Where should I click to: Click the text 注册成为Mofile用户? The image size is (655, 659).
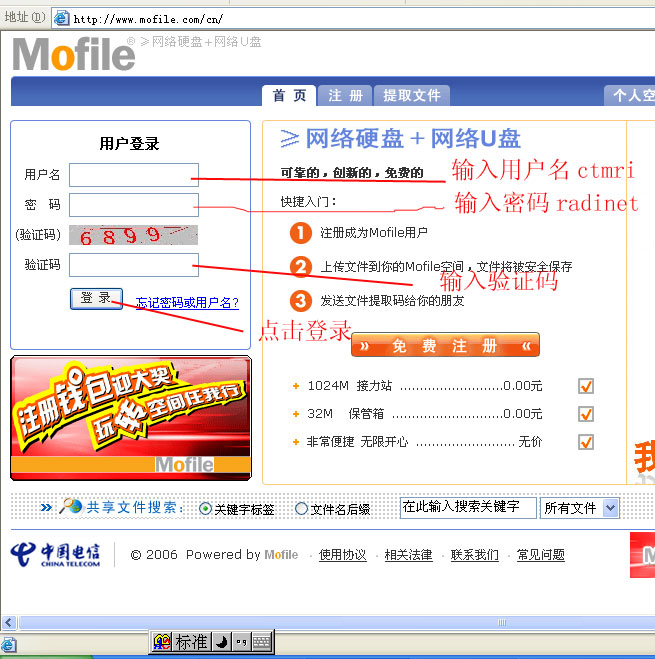[374, 232]
